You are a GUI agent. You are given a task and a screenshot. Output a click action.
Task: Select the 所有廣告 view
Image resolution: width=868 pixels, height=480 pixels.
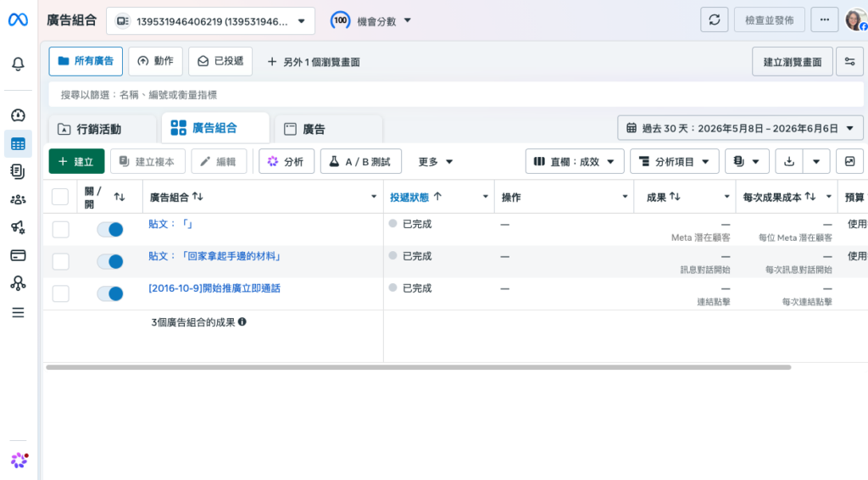[x=86, y=61]
